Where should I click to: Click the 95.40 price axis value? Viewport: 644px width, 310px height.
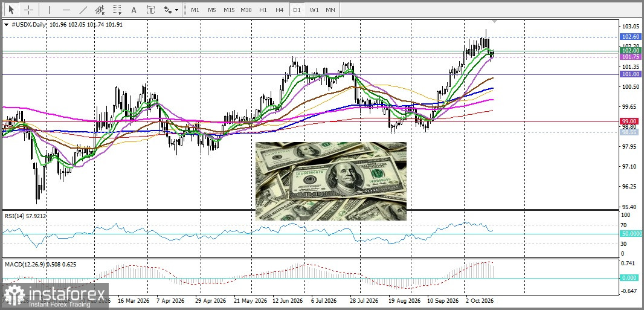(630, 207)
